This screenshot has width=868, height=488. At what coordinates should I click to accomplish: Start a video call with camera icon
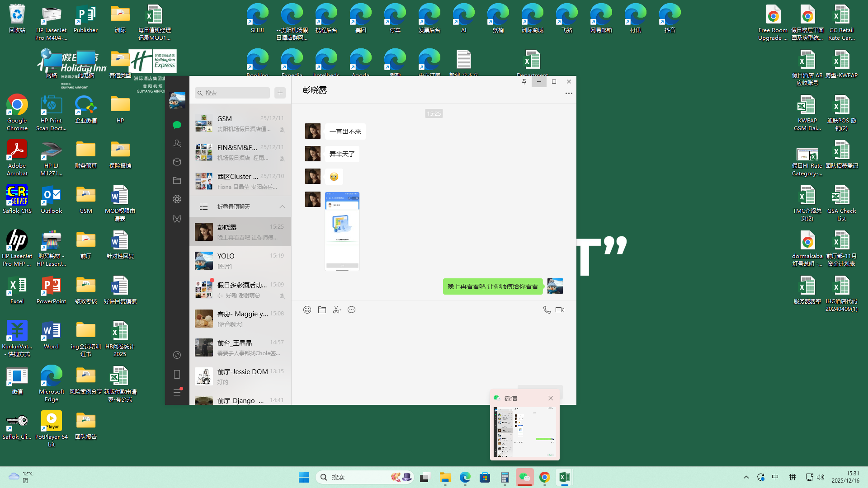pyautogui.click(x=560, y=310)
